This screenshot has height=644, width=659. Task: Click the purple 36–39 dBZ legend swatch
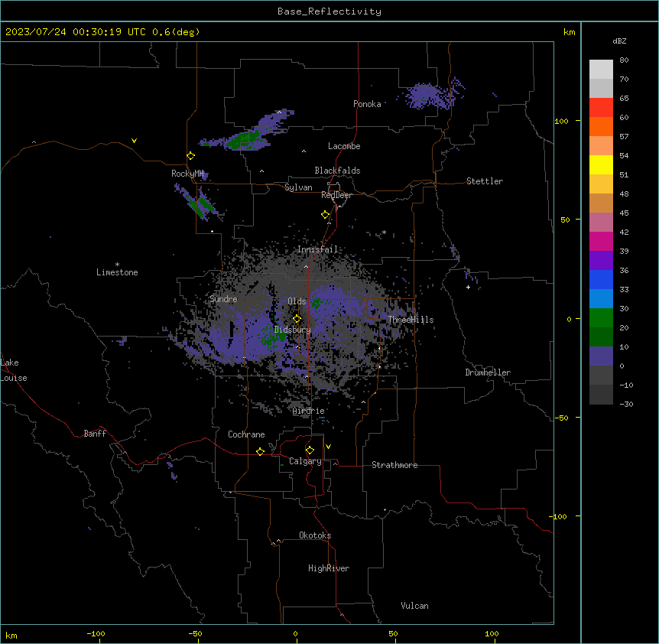click(601, 261)
